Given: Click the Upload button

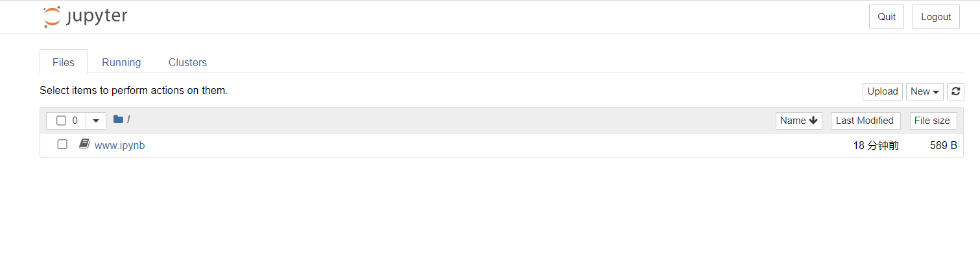Looking at the screenshot, I should [x=882, y=91].
